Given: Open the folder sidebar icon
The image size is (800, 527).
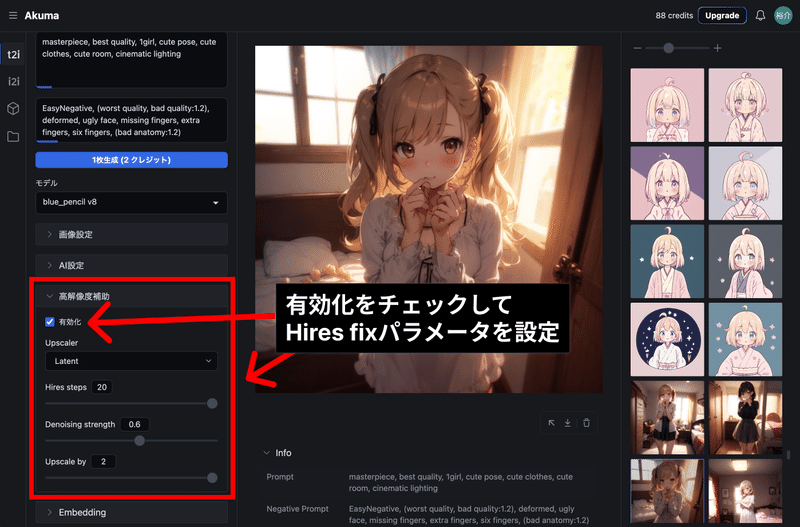Looking at the screenshot, I should [13, 136].
